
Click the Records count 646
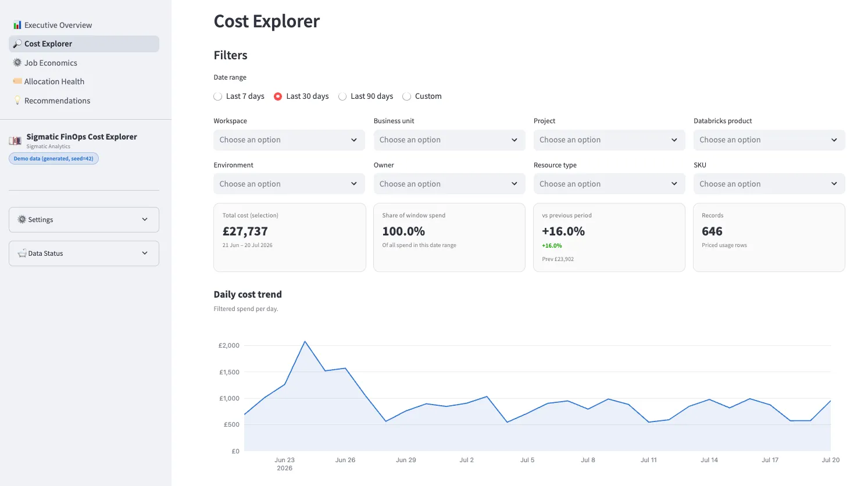[712, 231]
